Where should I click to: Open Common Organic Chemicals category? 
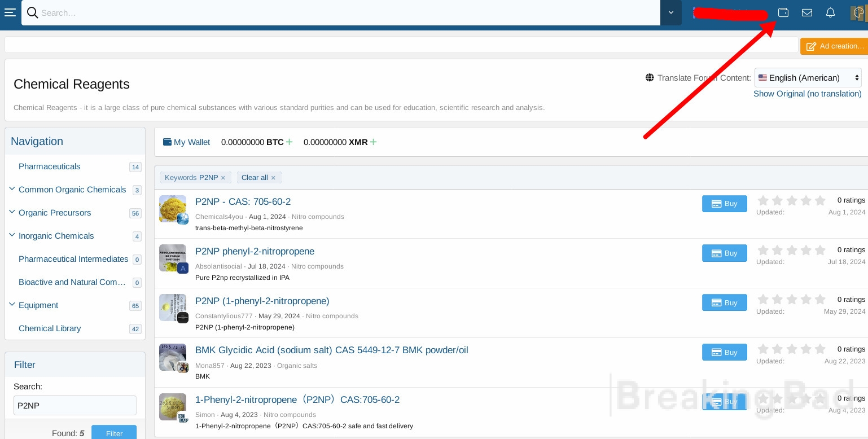point(72,190)
